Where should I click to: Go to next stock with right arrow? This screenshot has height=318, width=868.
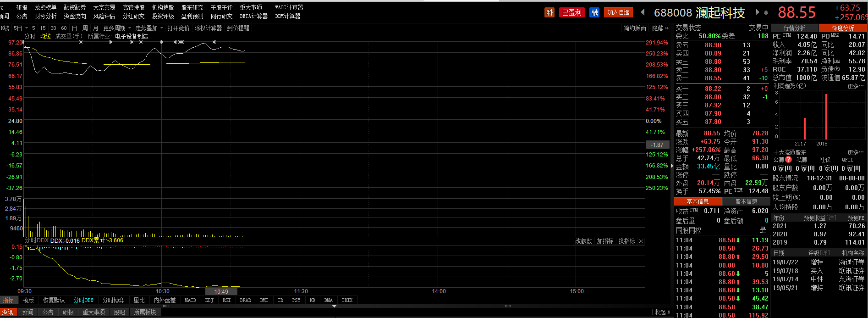[757, 12]
